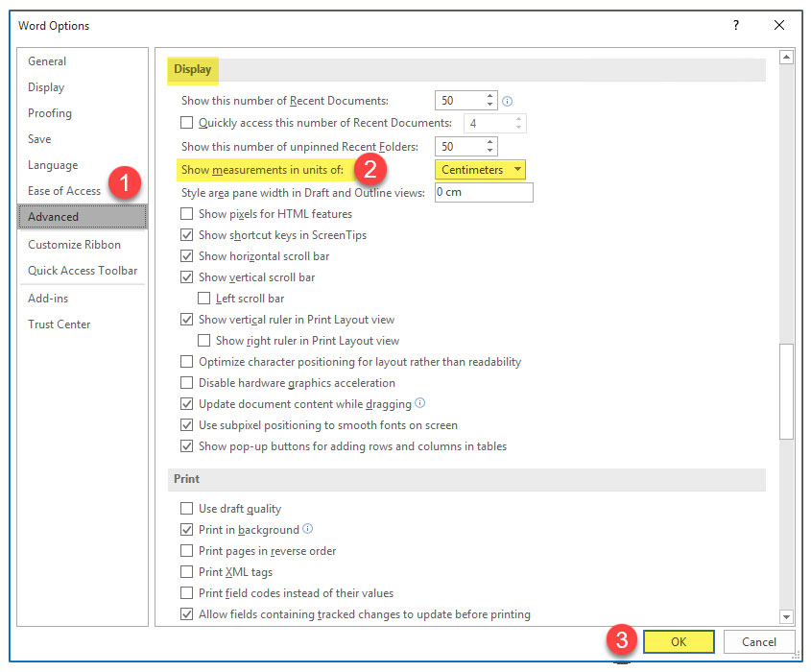The width and height of the screenshot is (811, 672).
Task: Close the Word Options dialog
Action: 779,25
